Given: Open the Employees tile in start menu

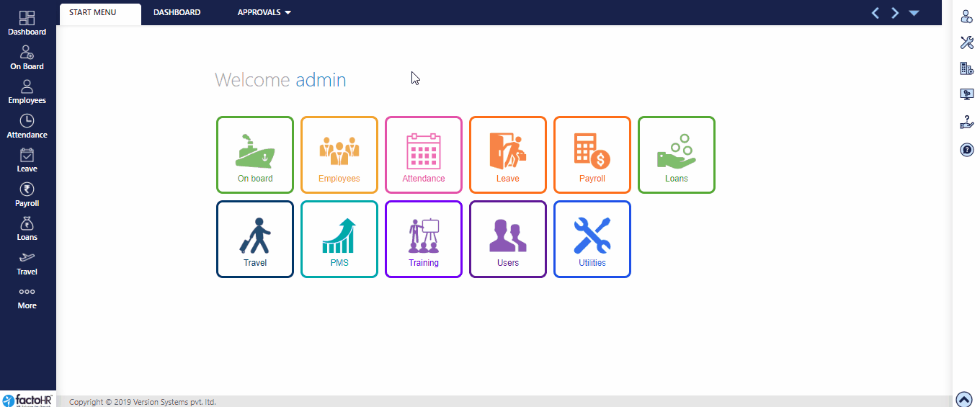Looking at the screenshot, I should (x=339, y=155).
